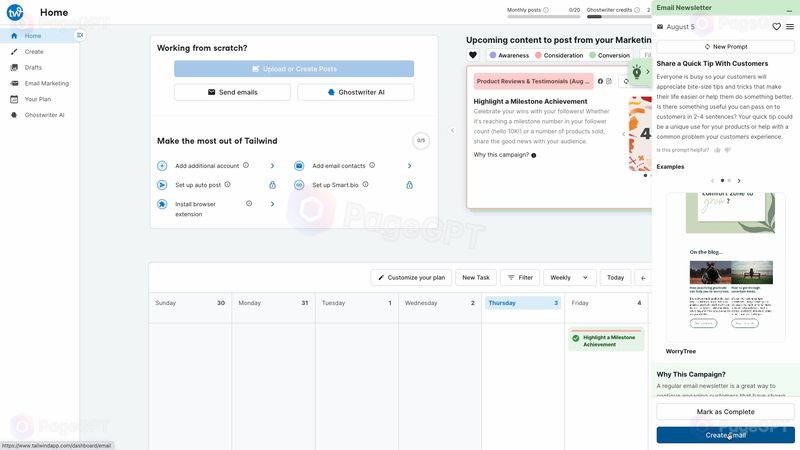This screenshot has width=800, height=450.
Task: Click the lock icon for Set up Smart.bio
Action: click(409, 185)
